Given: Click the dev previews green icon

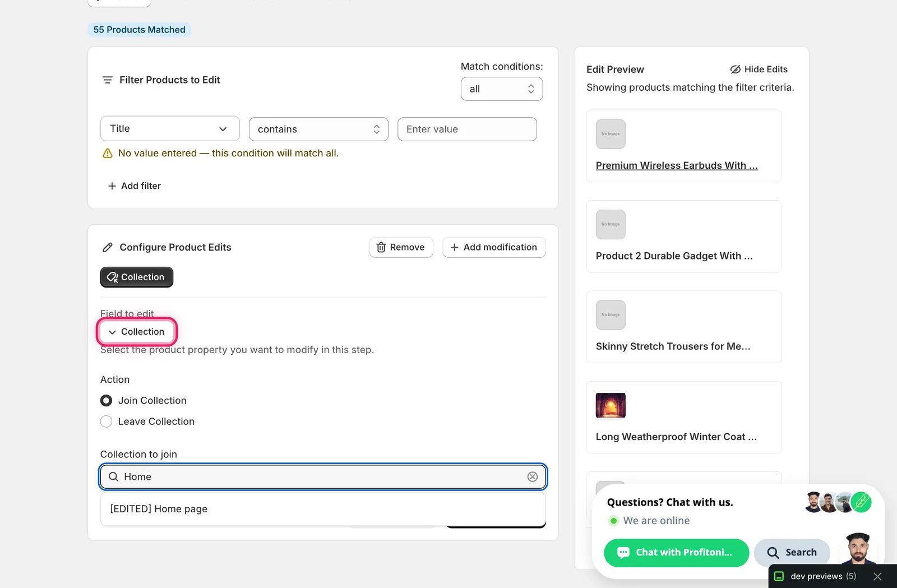Looking at the screenshot, I should (x=779, y=576).
